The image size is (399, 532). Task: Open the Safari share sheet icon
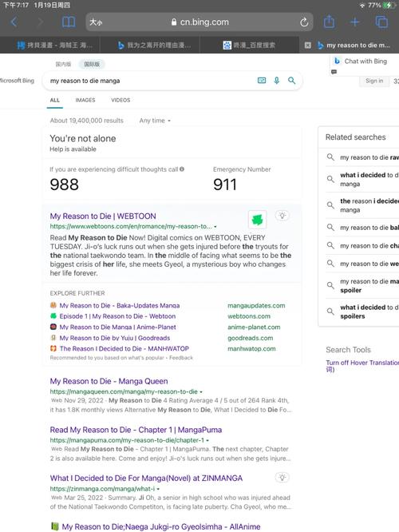[329, 22]
